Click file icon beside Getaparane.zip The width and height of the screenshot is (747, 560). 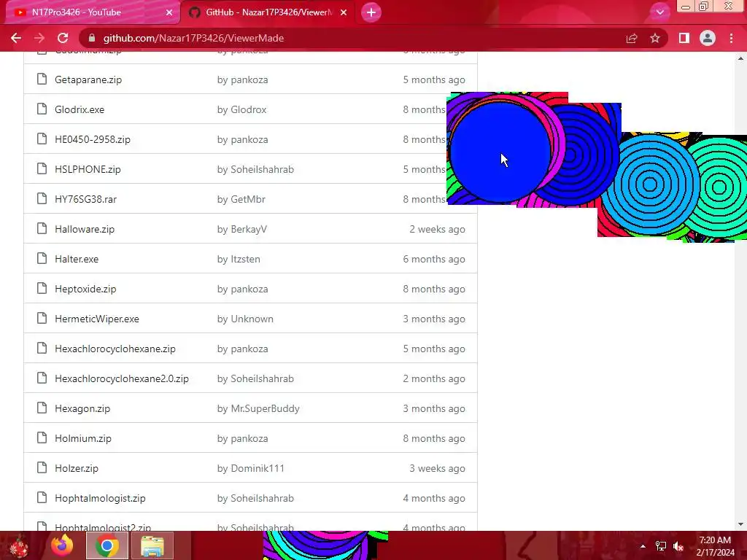pyautogui.click(x=42, y=79)
